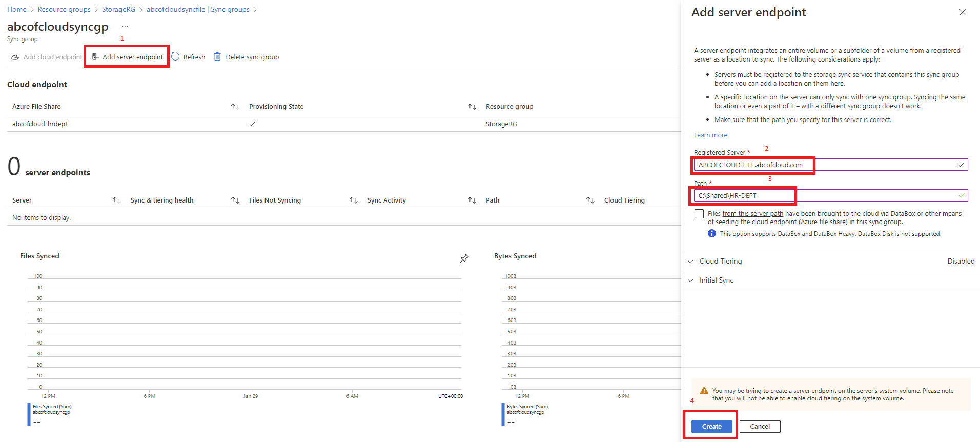Click the Delete sync group trash icon
Image resolution: width=980 pixels, height=442 pixels.
click(x=217, y=57)
